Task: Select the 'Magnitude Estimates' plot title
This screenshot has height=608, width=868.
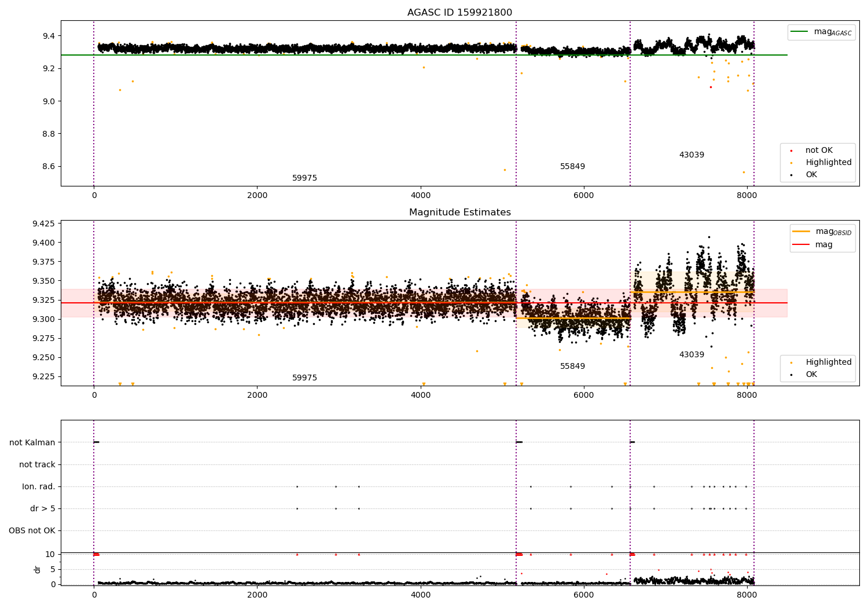Action: [x=459, y=213]
